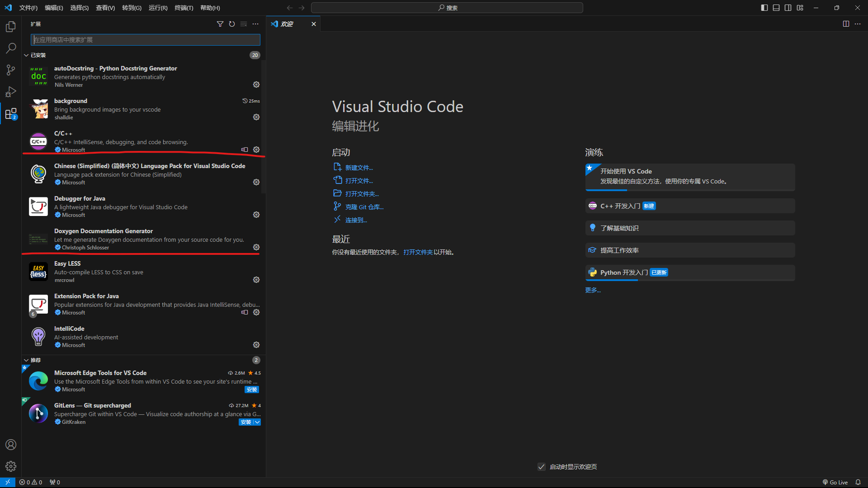
Task: Close the Welcome tab
Action: (314, 24)
